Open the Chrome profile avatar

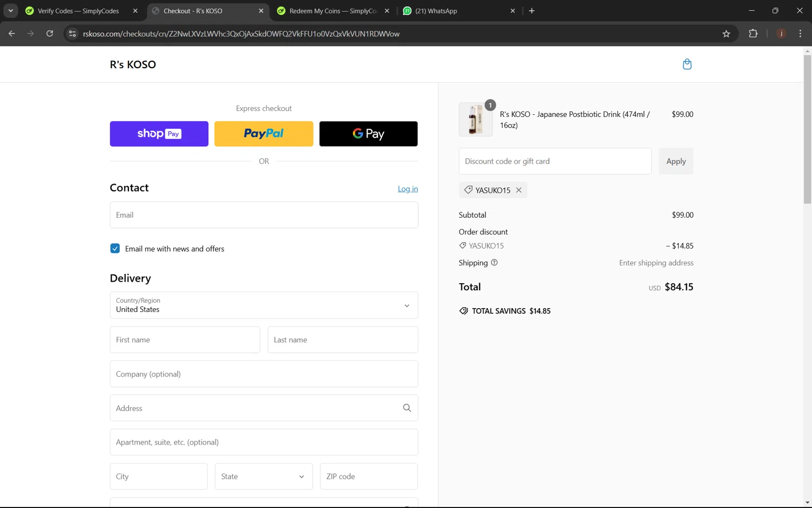click(x=781, y=34)
